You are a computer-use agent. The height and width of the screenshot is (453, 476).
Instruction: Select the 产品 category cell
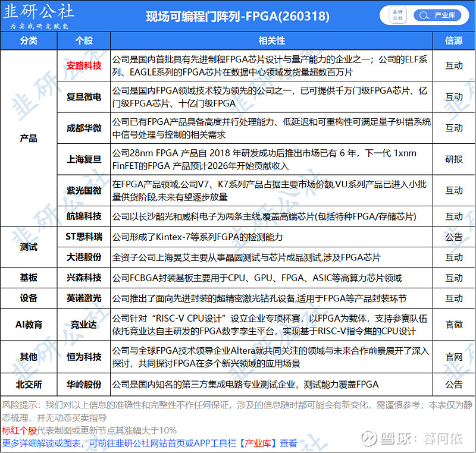(29, 138)
